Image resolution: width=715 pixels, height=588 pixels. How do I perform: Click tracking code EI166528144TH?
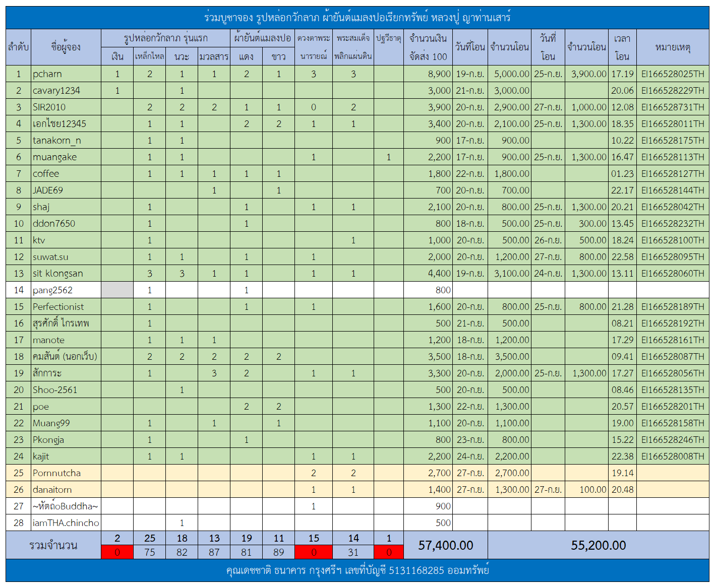point(673,190)
